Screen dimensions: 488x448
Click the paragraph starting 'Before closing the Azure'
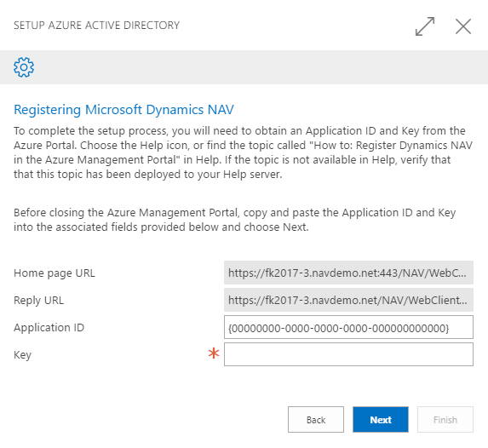(x=235, y=220)
